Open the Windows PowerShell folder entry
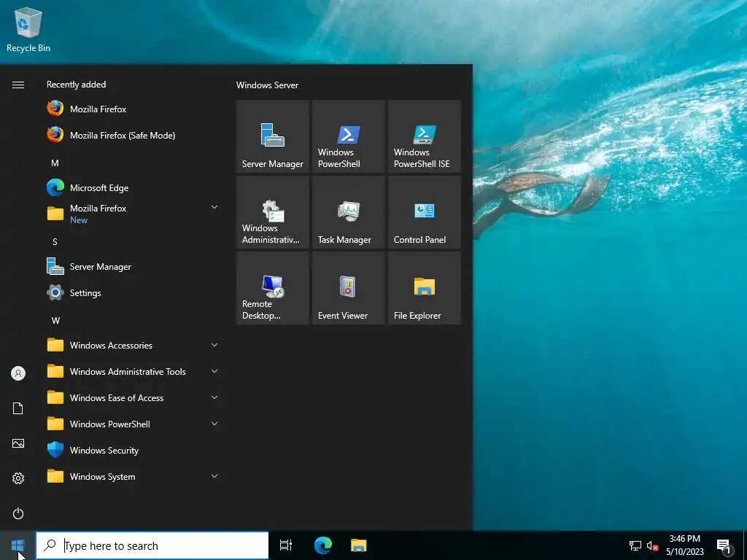The height and width of the screenshot is (560, 747). click(x=133, y=424)
